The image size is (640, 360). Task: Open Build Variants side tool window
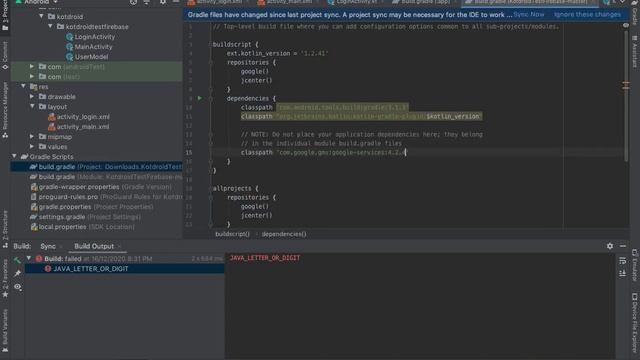click(5, 331)
